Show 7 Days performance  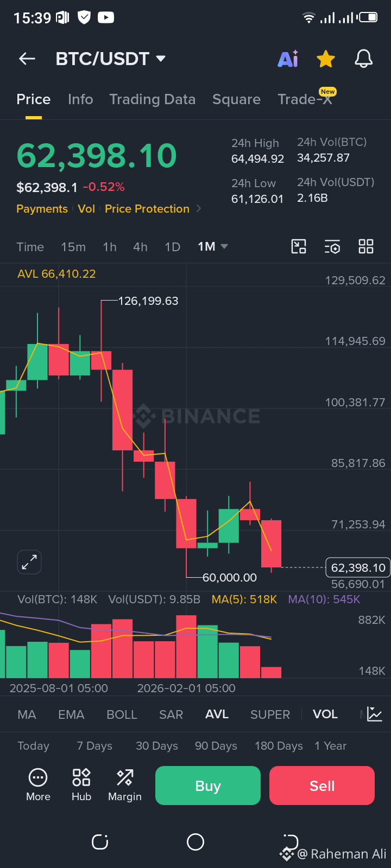(94, 746)
